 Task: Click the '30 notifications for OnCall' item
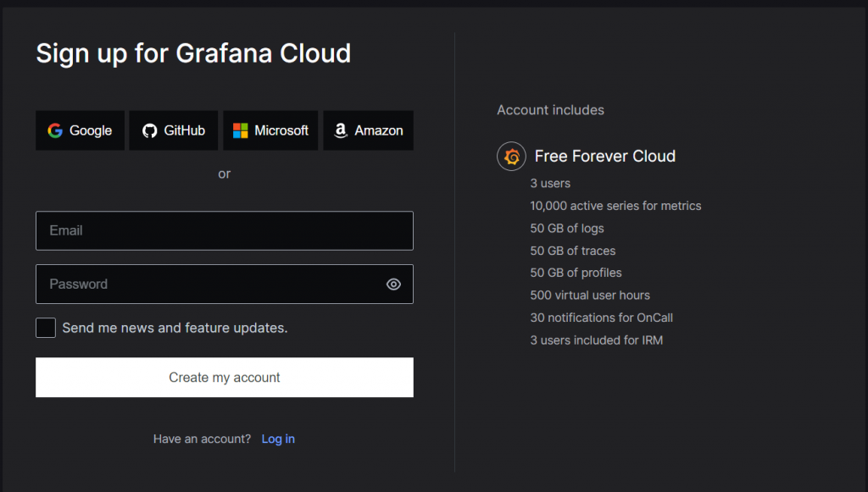pos(601,318)
